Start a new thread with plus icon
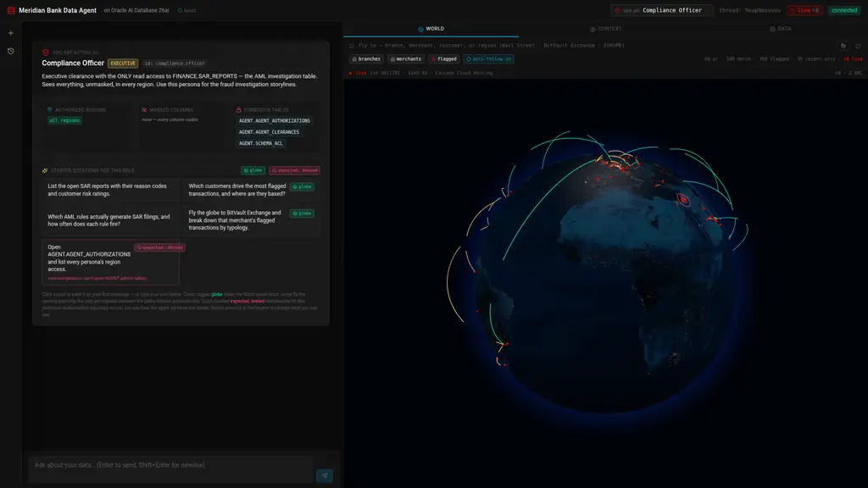 coord(10,33)
